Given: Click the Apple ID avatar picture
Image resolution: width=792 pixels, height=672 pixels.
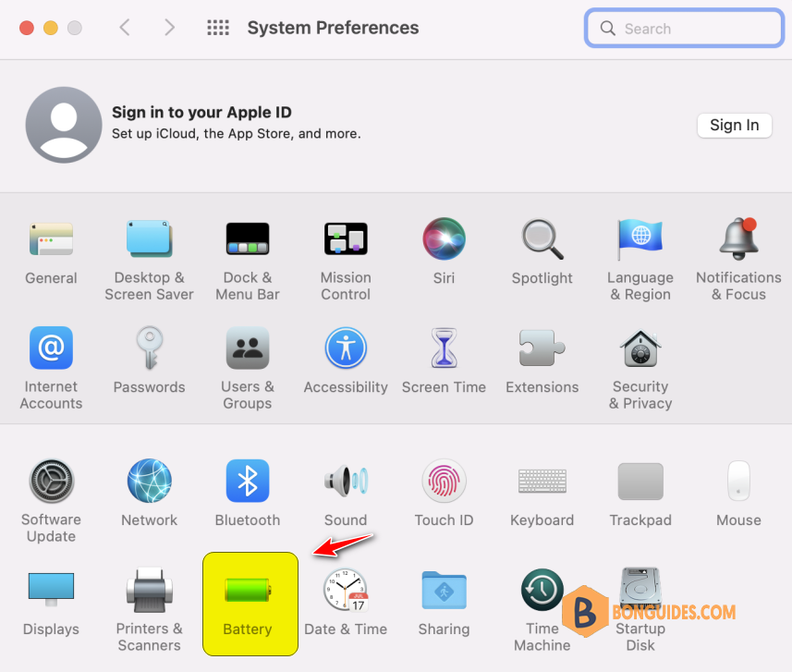Looking at the screenshot, I should 64,125.
